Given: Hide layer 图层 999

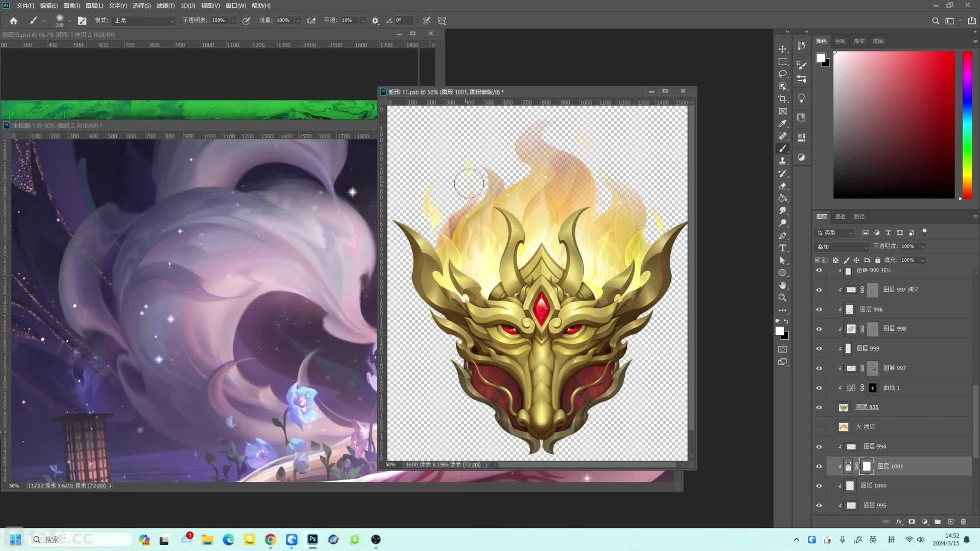Looking at the screenshot, I should pyautogui.click(x=819, y=349).
